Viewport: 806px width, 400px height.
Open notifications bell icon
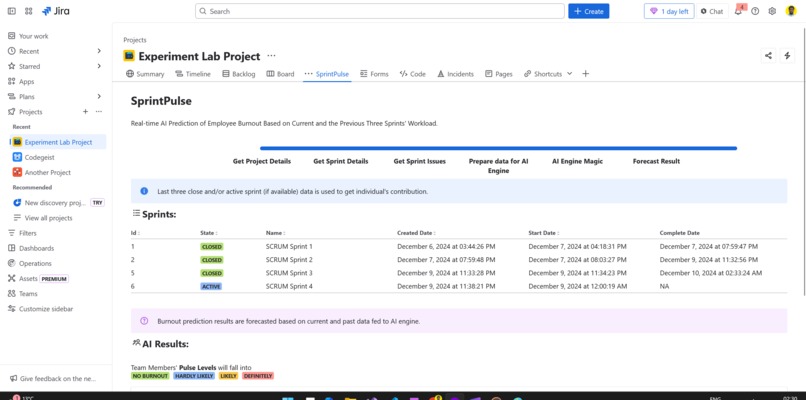[738, 11]
